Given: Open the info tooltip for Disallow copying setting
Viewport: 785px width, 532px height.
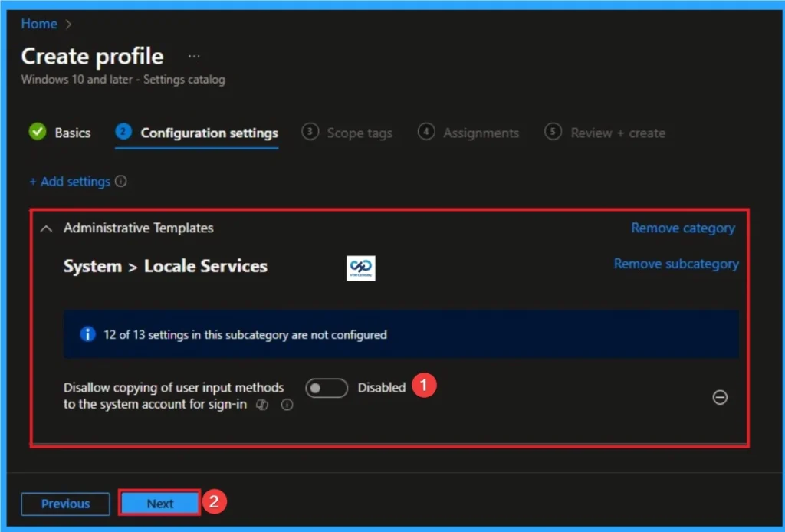Looking at the screenshot, I should pos(287,405).
